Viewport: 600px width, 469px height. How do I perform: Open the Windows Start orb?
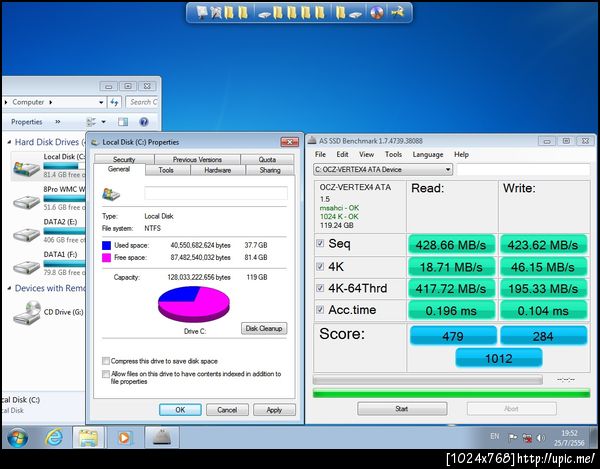coord(17,438)
